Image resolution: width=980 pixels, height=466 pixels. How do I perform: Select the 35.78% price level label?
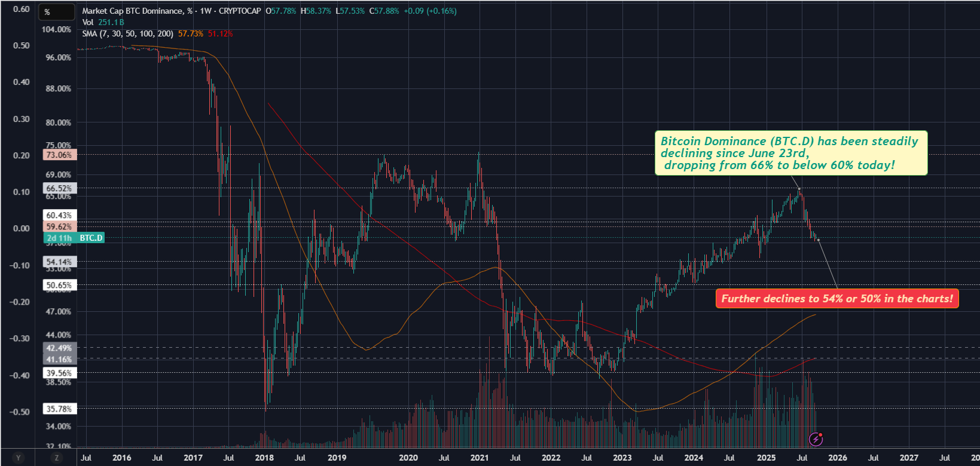[59, 409]
